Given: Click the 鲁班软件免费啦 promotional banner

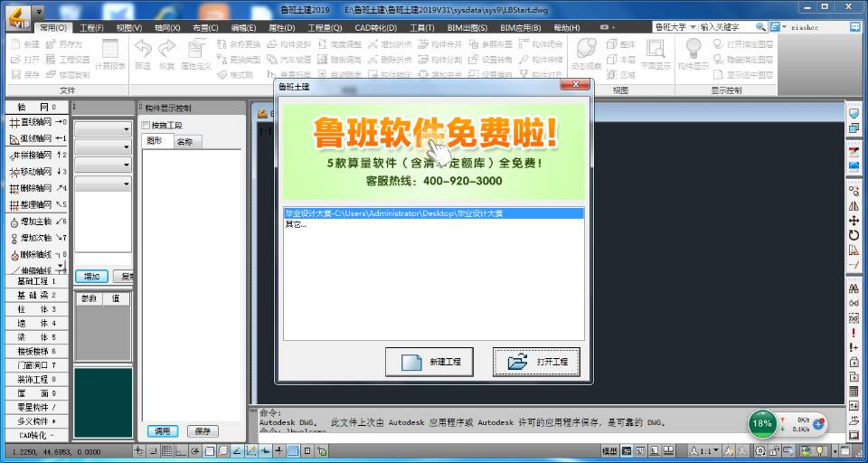Looking at the screenshot, I should [x=434, y=151].
